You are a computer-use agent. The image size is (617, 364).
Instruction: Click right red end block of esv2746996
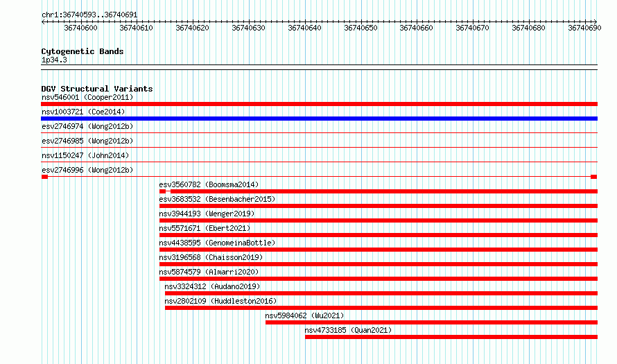tap(594, 177)
